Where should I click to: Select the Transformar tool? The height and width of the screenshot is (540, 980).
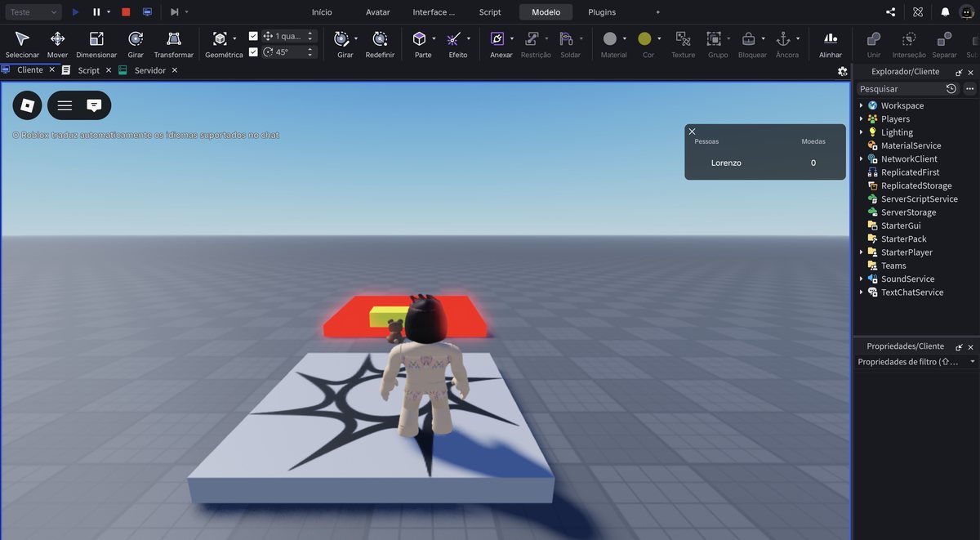coord(174,44)
